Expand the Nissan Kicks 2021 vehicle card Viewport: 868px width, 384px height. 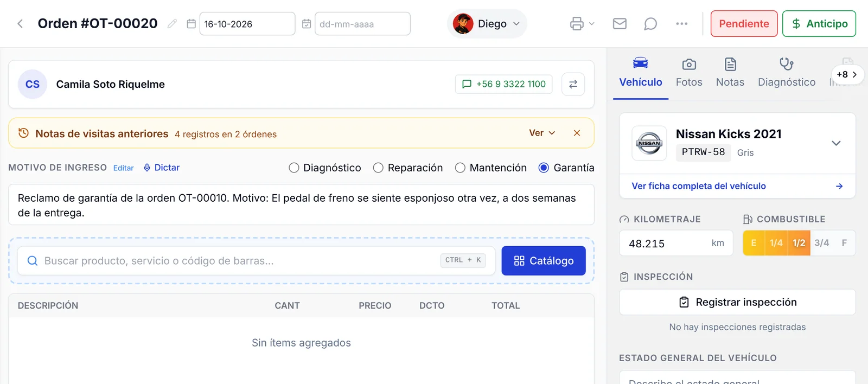click(x=836, y=143)
